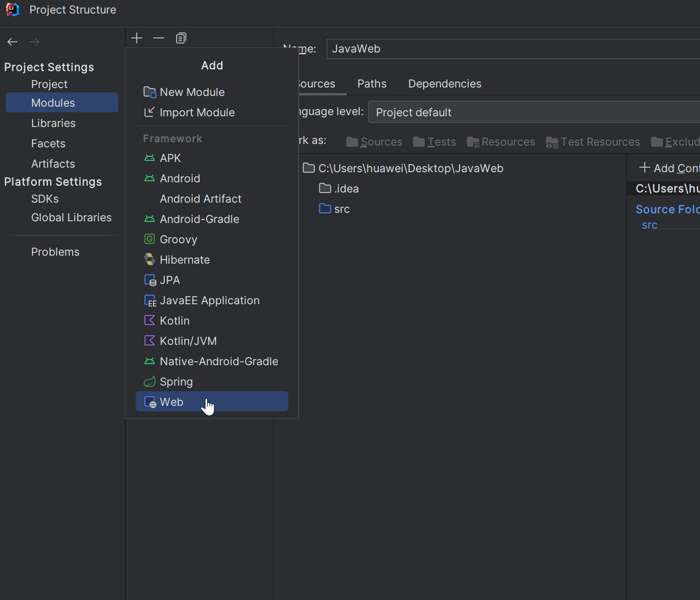Click the Spring leaf icon
This screenshot has height=600, width=700.
tap(150, 382)
